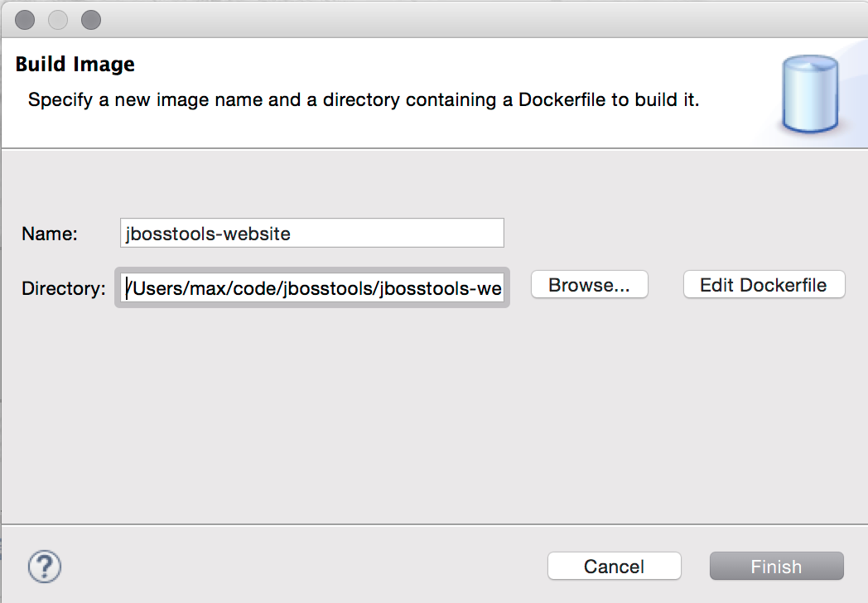Minimize the Build Image dialog window
The image size is (868, 603).
(58, 20)
